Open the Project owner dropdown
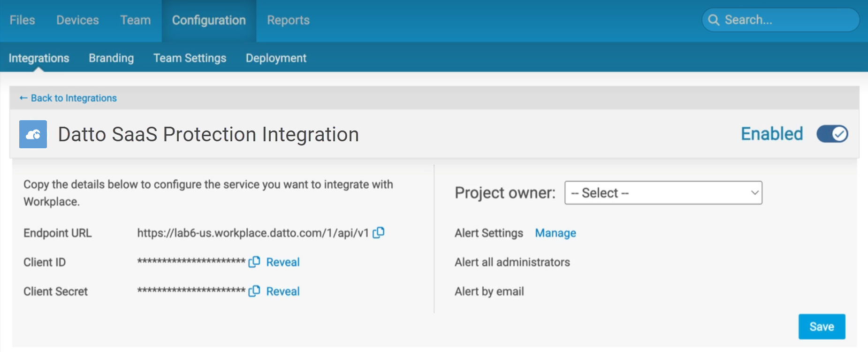Screen dimensions: 868x352 click(663, 193)
